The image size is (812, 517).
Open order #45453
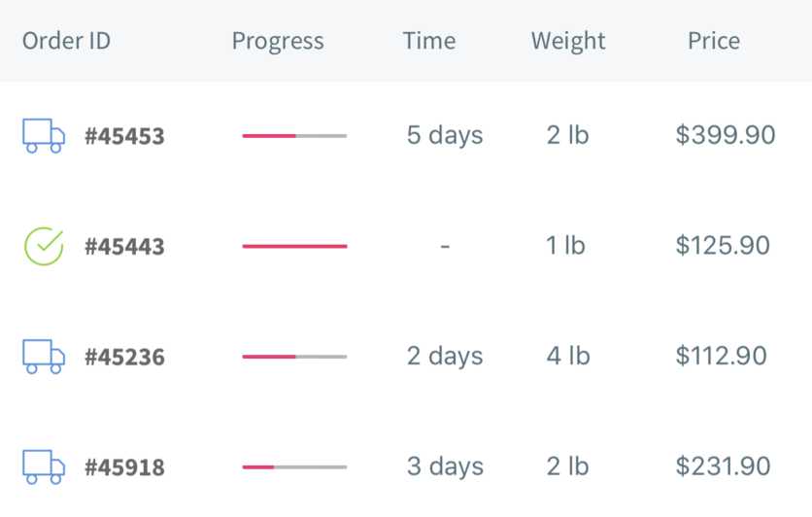pos(124,136)
